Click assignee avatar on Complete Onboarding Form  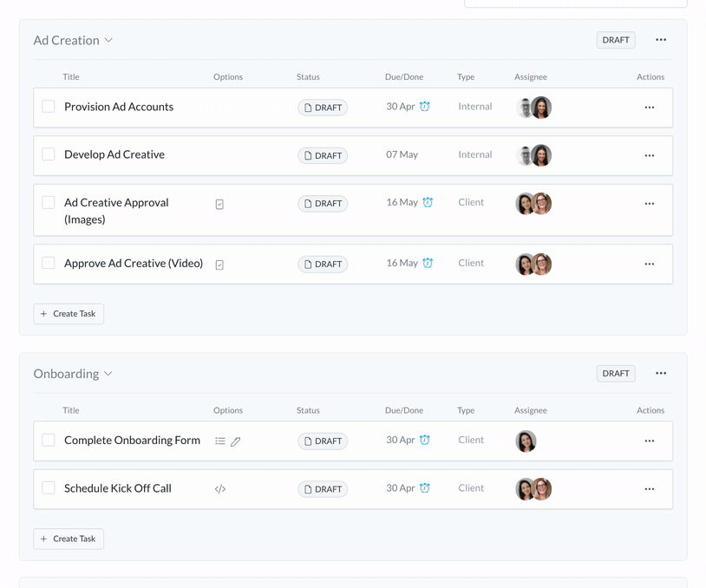526,441
